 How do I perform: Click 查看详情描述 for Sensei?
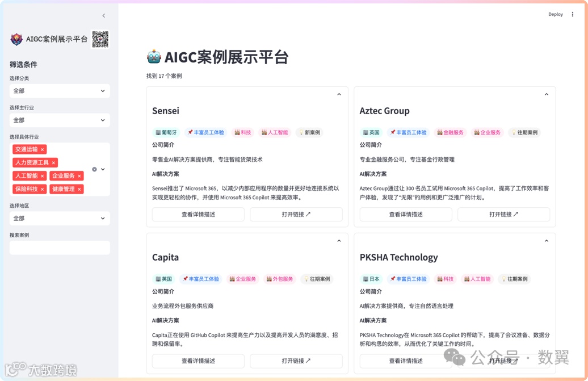click(198, 215)
